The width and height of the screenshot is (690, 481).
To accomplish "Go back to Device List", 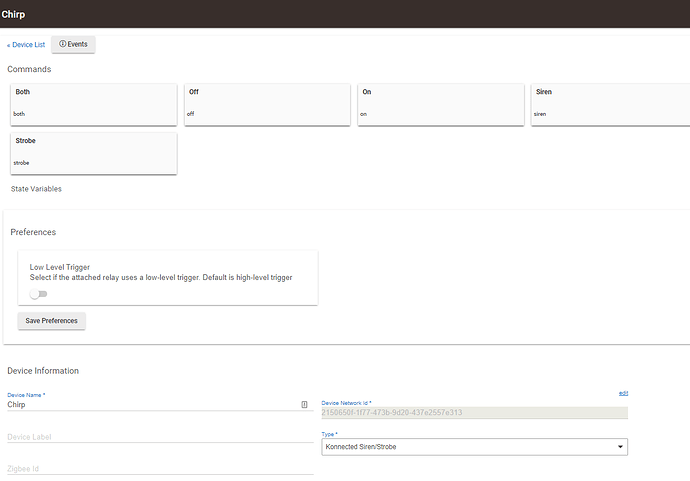I will pyautogui.click(x=26, y=45).
